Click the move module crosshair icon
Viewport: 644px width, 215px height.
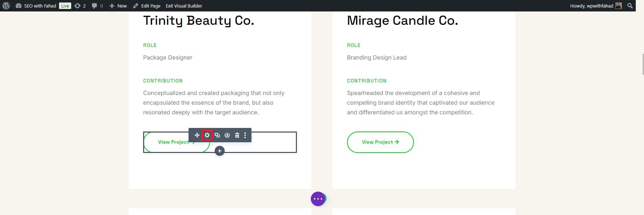point(197,135)
